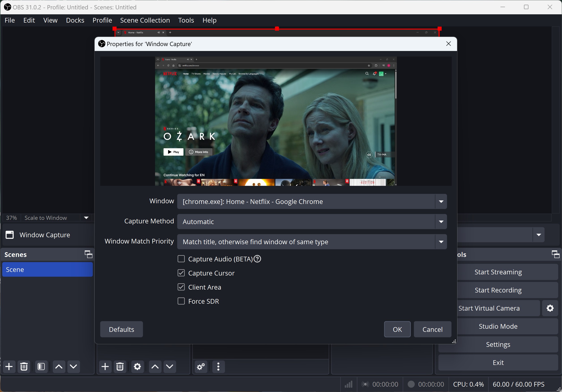
Task: Pop out the Scenes dock
Action: click(88, 254)
